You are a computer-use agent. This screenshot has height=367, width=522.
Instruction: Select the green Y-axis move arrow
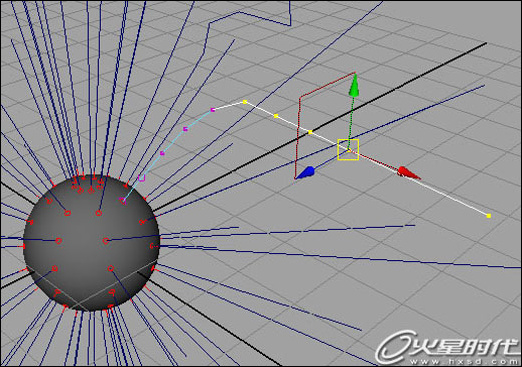[354, 85]
